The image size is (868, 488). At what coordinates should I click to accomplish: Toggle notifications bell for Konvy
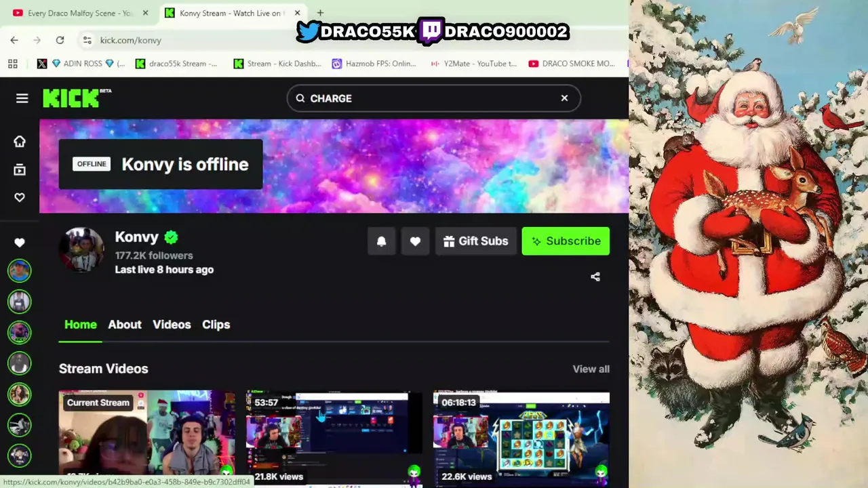click(381, 241)
